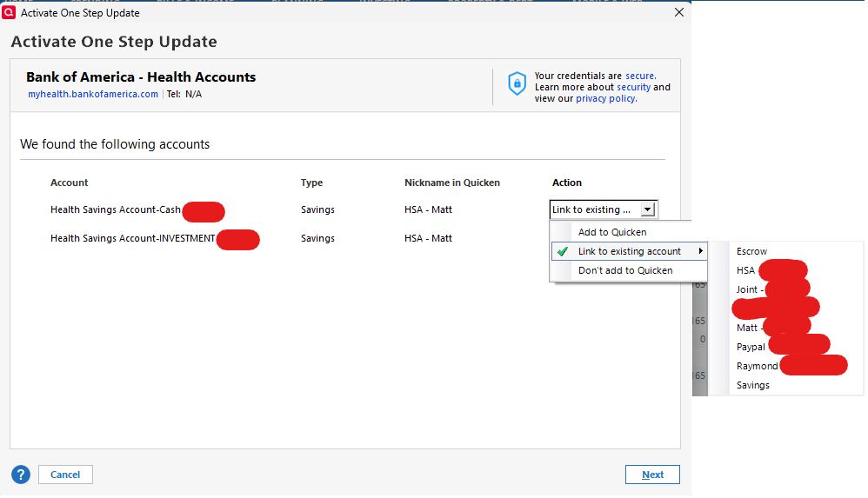
Task: Click the Action column header
Action: pyautogui.click(x=567, y=183)
